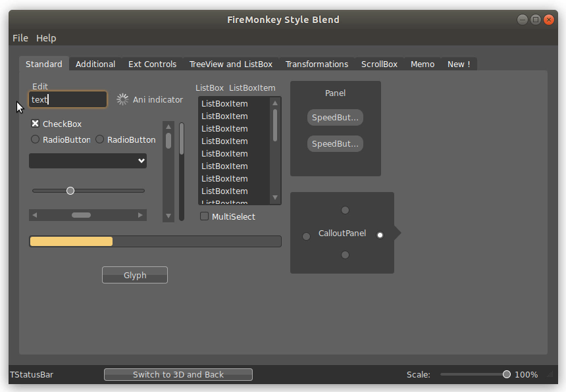Click the 100% scale value
Image resolution: width=566 pixels, height=392 pixels.
527,375
